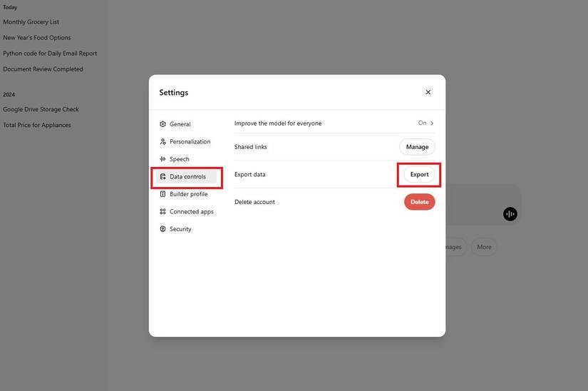Manage shared links
Viewport: 588px width, 391px height.
[417, 147]
